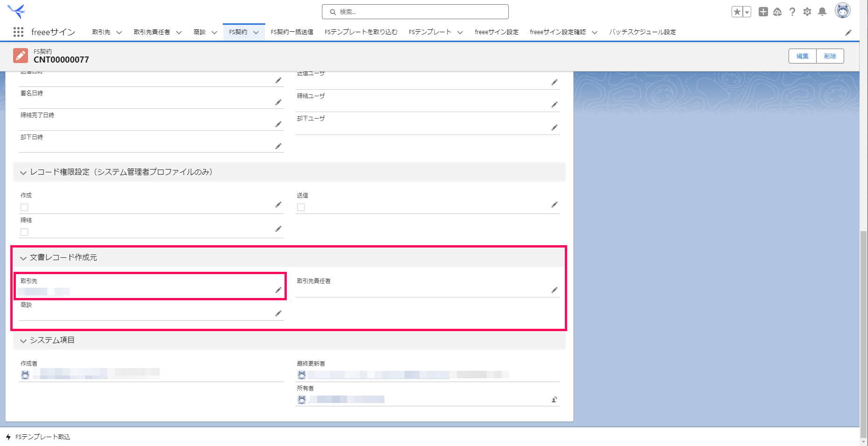Open the FS契約 tab dropdown arrow

coord(256,32)
